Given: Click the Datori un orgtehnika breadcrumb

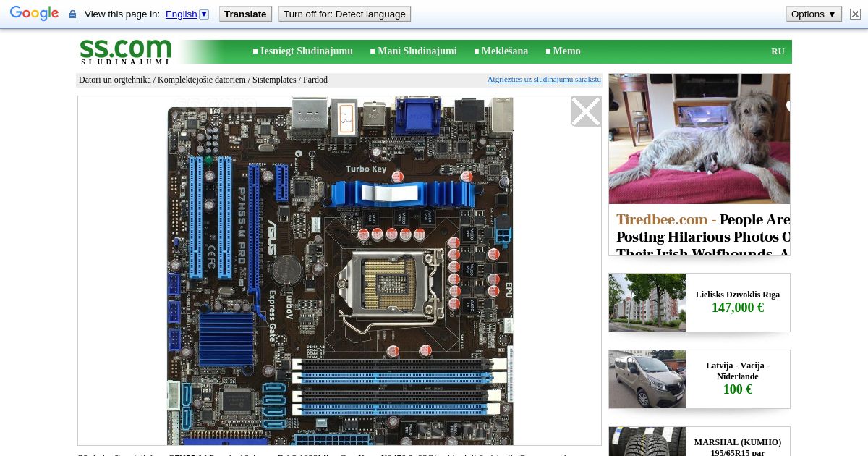Looking at the screenshot, I should (x=115, y=80).
